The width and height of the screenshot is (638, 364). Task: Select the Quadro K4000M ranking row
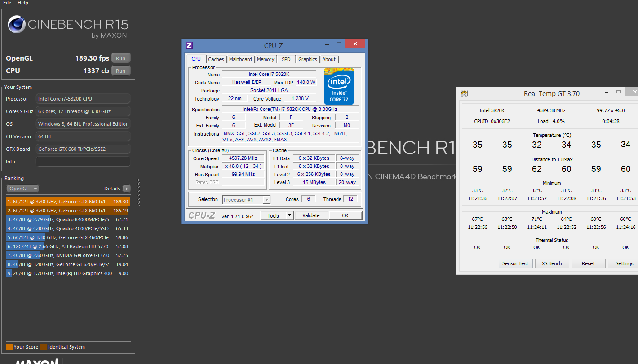point(68,219)
